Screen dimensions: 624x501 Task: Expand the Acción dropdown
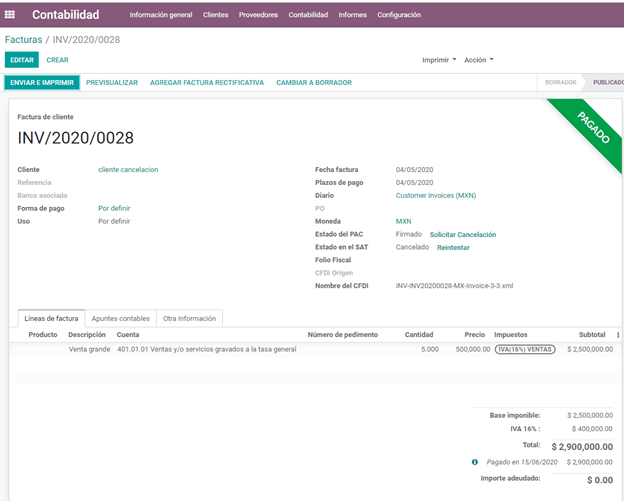[478, 60]
